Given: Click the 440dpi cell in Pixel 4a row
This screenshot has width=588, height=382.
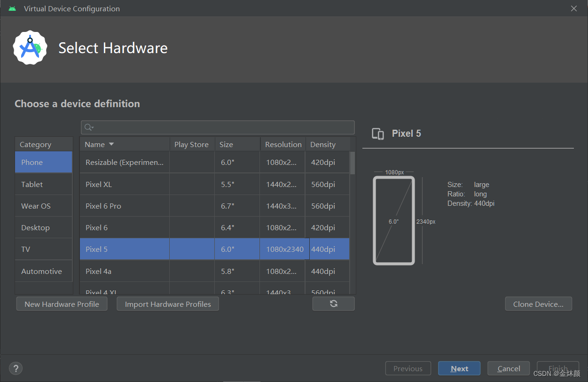Looking at the screenshot, I should point(328,271).
